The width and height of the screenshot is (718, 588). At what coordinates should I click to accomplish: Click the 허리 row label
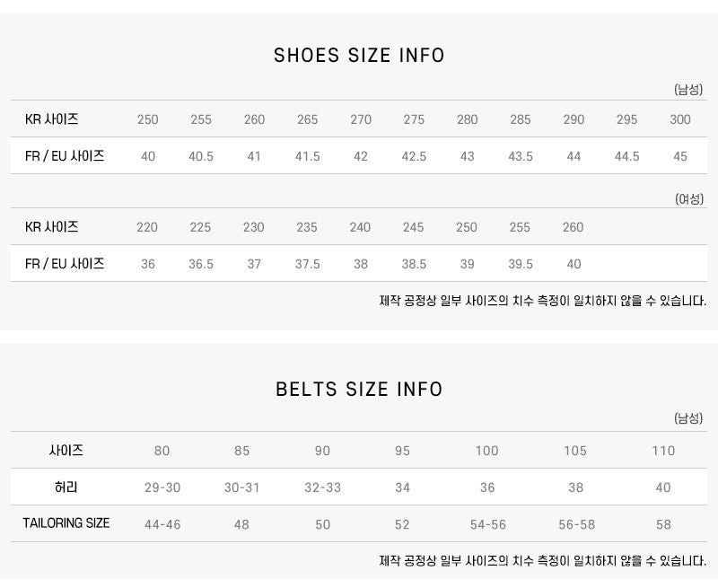pos(66,487)
